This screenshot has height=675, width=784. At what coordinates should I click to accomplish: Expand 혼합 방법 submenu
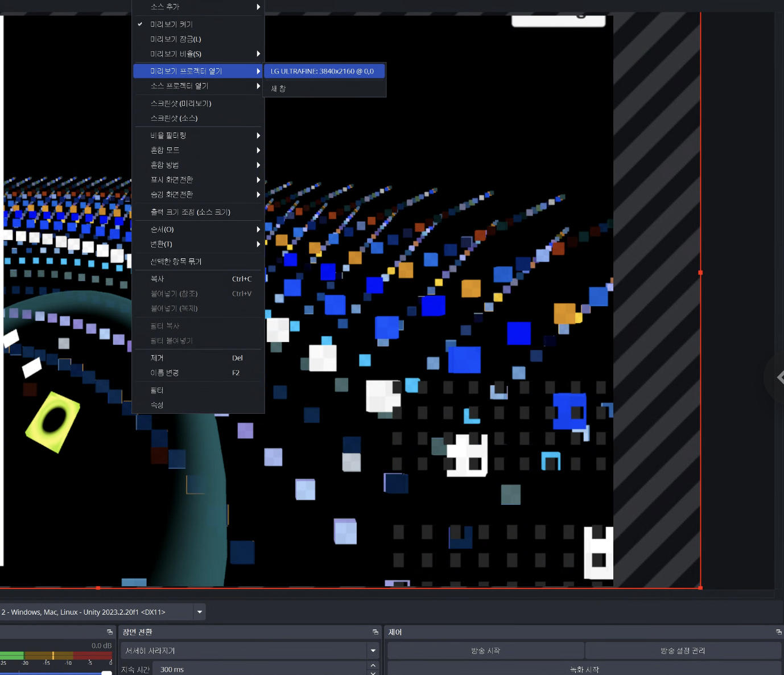198,165
